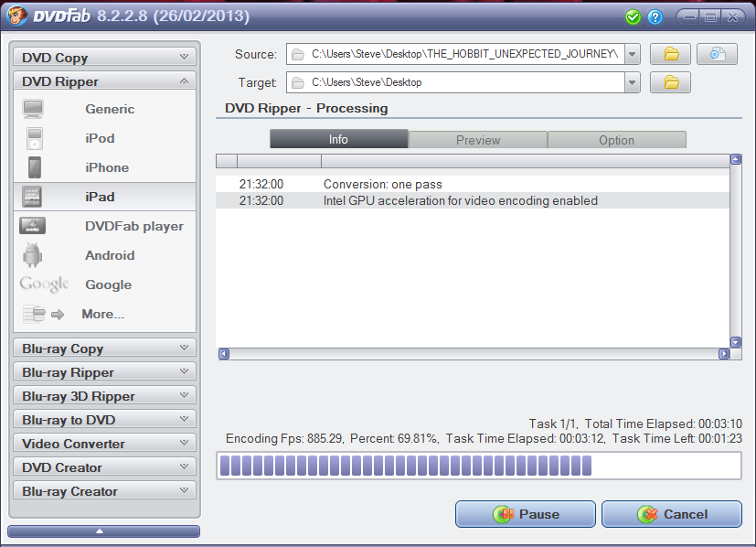This screenshot has height=547, width=756.
Task: Select the Generic profile label
Action: click(110, 109)
